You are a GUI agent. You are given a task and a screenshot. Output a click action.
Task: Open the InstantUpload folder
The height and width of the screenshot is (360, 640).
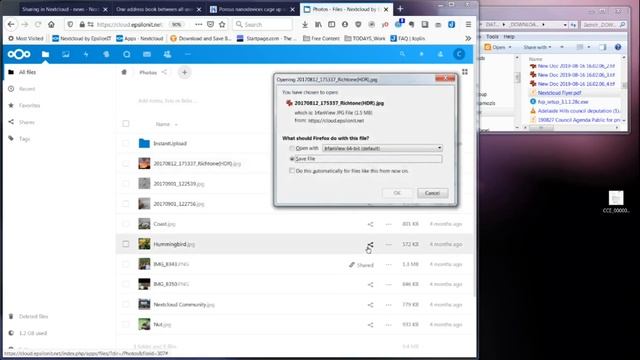tap(170, 143)
